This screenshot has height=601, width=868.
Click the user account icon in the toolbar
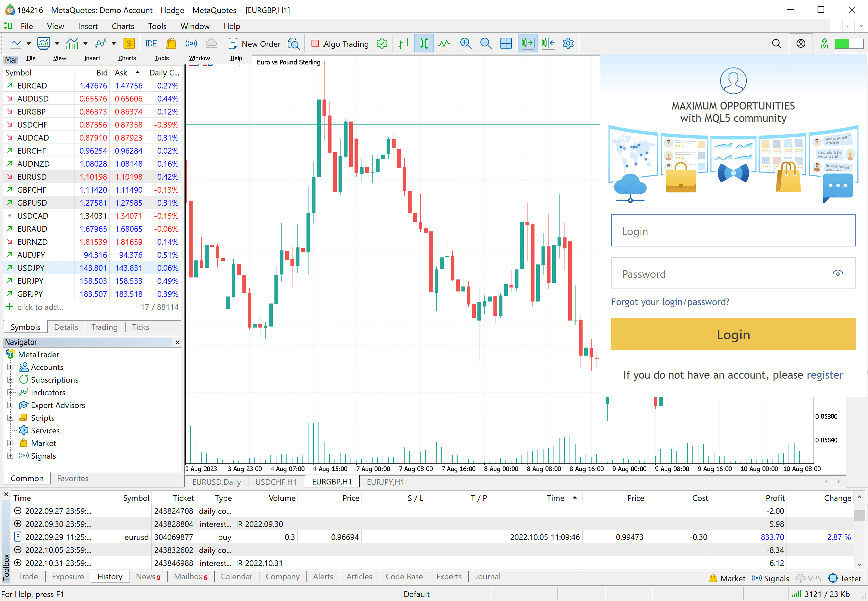click(x=801, y=44)
